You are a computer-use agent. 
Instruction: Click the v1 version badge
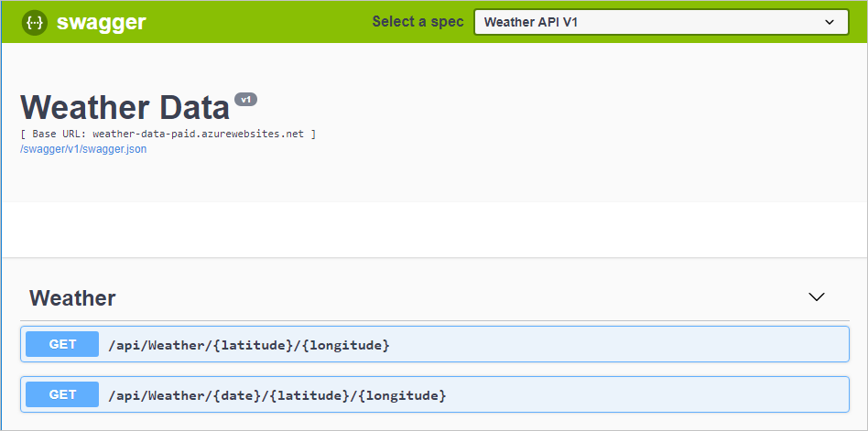coord(245,99)
